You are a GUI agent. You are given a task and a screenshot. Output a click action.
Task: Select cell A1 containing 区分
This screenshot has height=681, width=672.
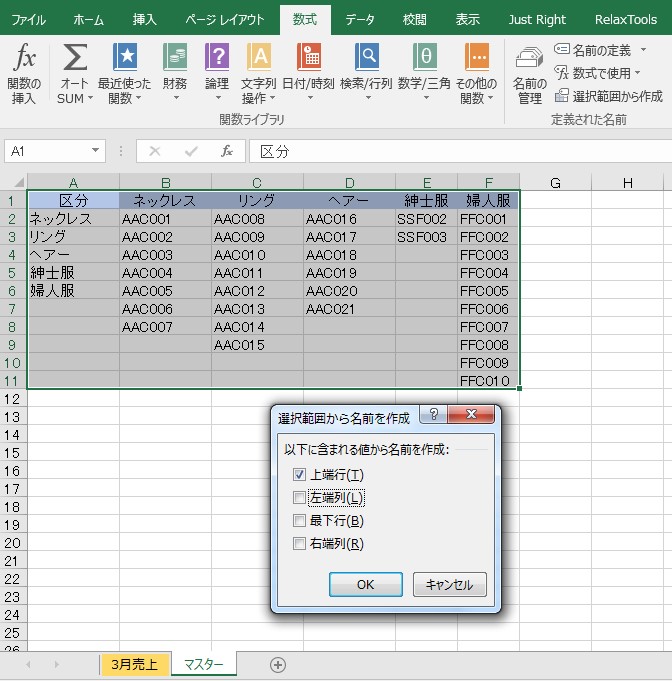73,200
